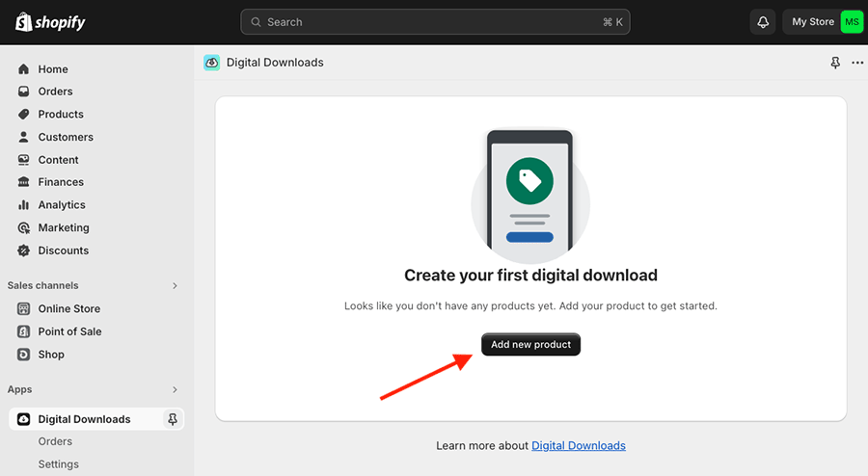
Task: Expand the Sales channels chevron
Action: pos(175,286)
